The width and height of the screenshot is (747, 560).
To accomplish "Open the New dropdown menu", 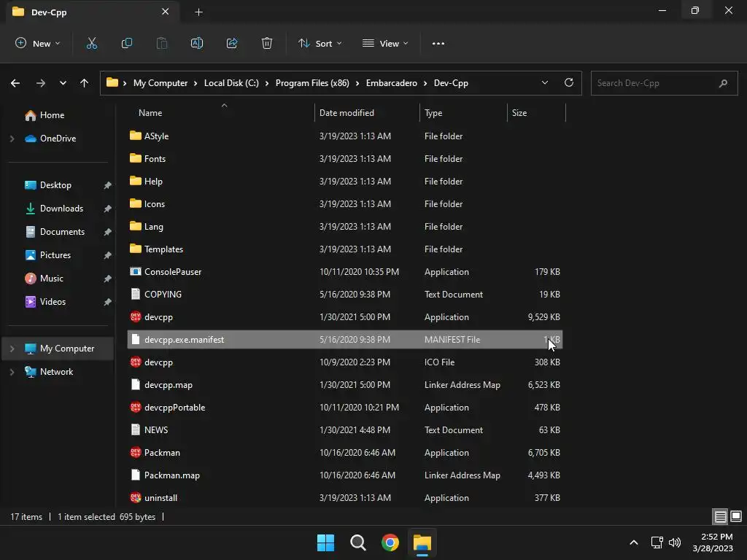I will pos(38,43).
